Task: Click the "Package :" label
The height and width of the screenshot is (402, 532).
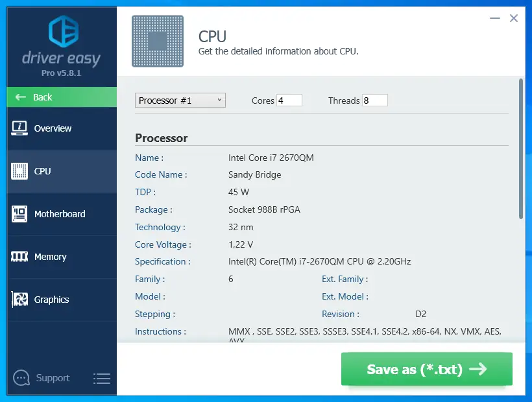Action: 154,210
